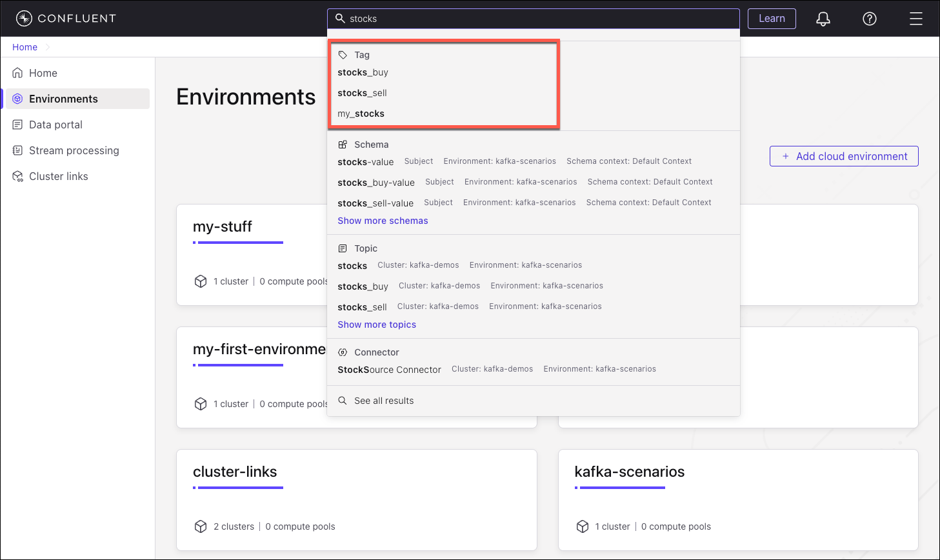Select the stocks-value schema result

tap(365, 162)
